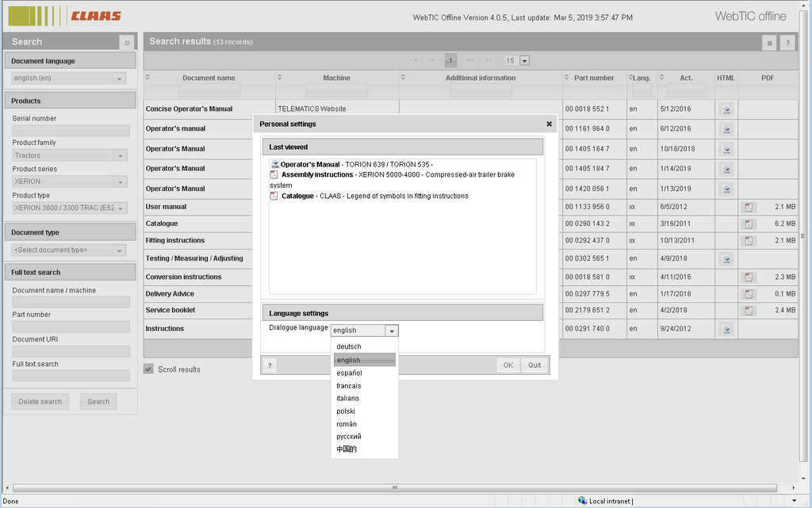This screenshot has width=812, height=508.
Task: Open help in Search results header
Action: tap(787, 43)
